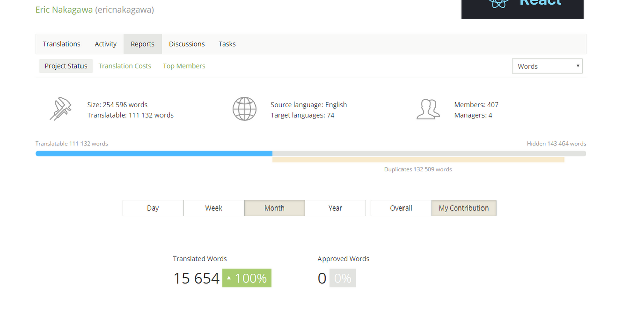Switch to the Activity tab
The height and width of the screenshot is (310, 644).
(x=106, y=44)
